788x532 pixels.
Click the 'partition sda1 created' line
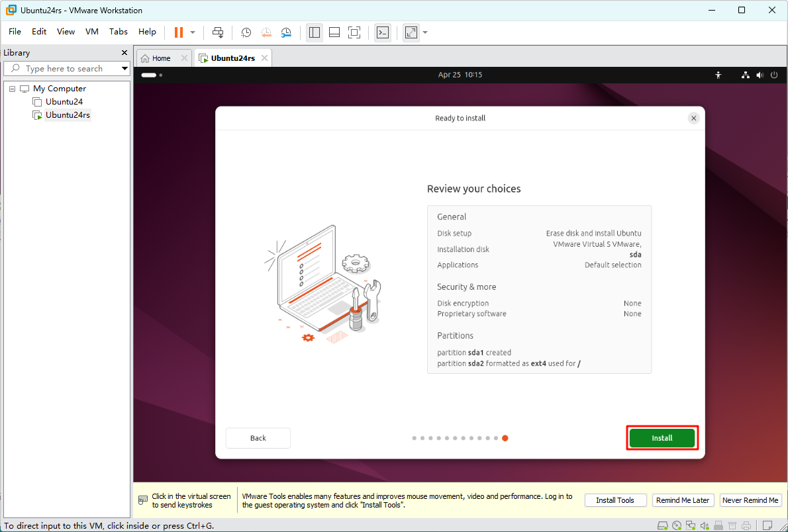point(474,353)
